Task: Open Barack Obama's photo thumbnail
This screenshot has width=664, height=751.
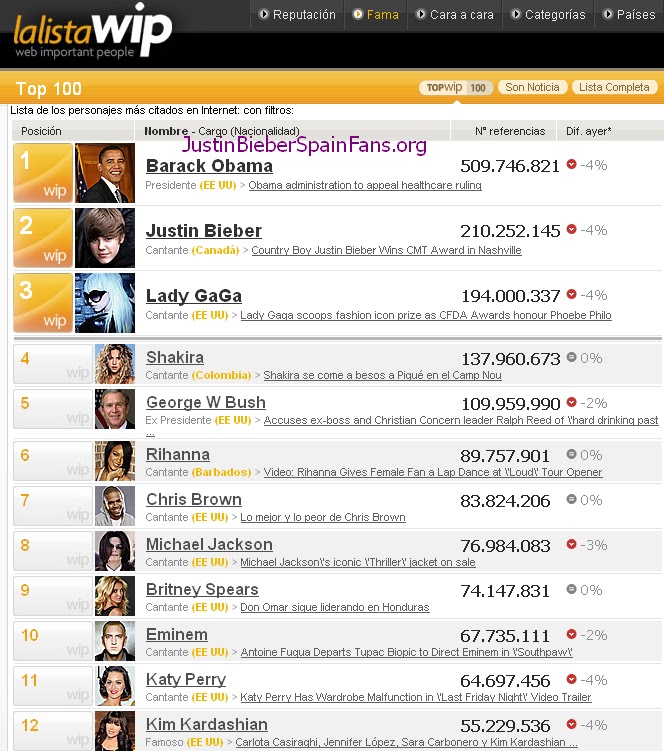Action: click(105, 173)
